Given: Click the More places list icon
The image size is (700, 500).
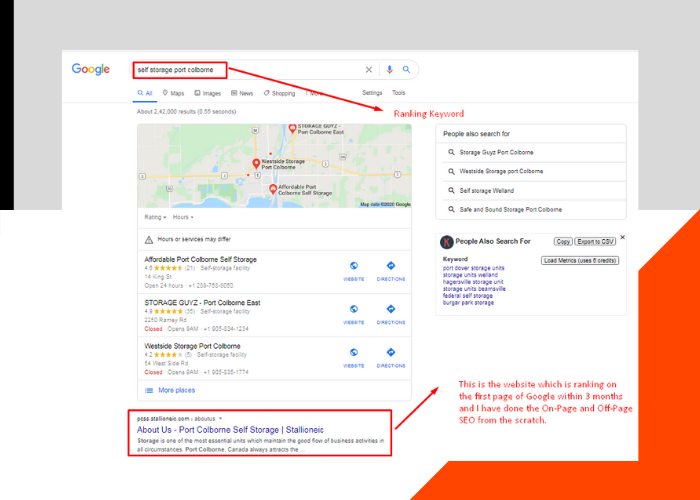Looking at the screenshot, I should 149,391.
